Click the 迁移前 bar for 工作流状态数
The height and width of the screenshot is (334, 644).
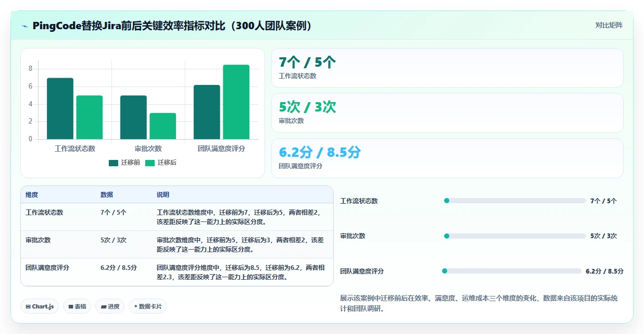click(60, 108)
